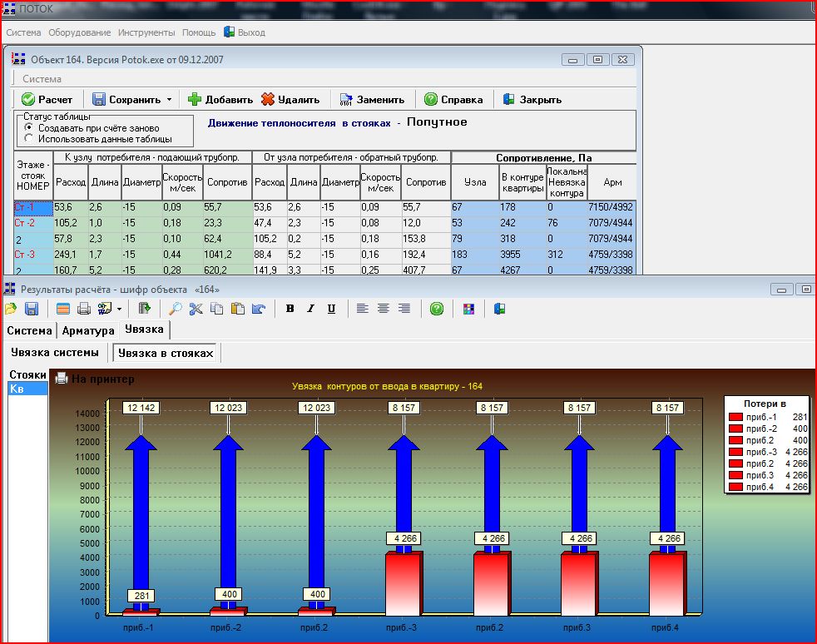817x644 pixels.
Task: Click the scissors cut icon
Action: tap(196, 309)
